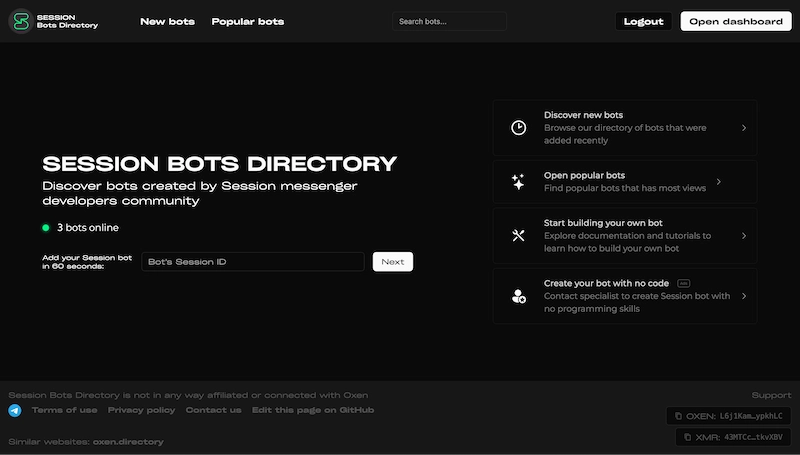Image resolution: width=800 pixels, height=455 pixels.
Task: Copy the OXEN donation address
Action: (727, 415)
